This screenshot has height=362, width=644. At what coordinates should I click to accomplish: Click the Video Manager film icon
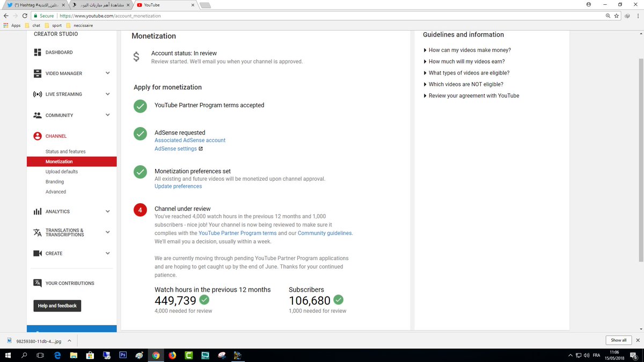[38, 73]
